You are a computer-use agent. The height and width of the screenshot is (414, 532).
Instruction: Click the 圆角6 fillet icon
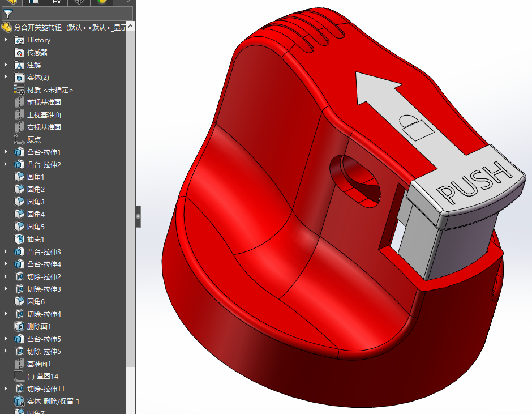point(19,301)
